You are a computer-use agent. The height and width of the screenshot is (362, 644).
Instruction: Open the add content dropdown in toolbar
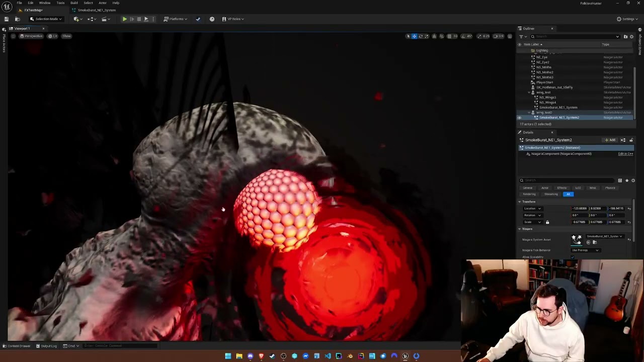[x=77, y=19]
